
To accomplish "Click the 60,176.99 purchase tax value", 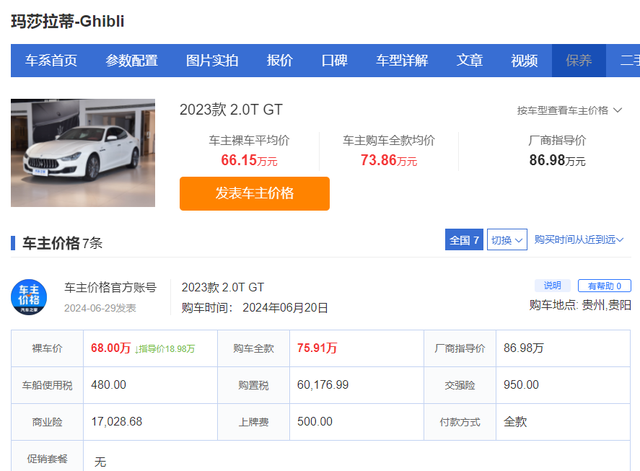I will click(x=323, y=385).
